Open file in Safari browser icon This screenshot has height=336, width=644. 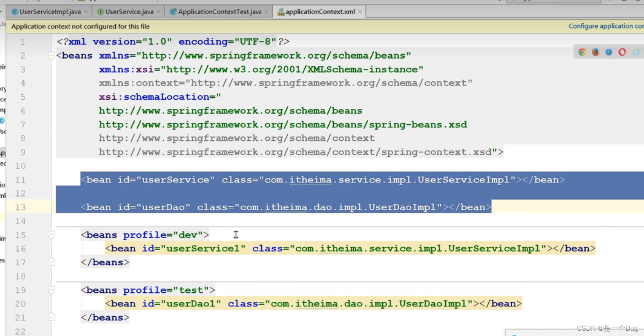[609, 52]
